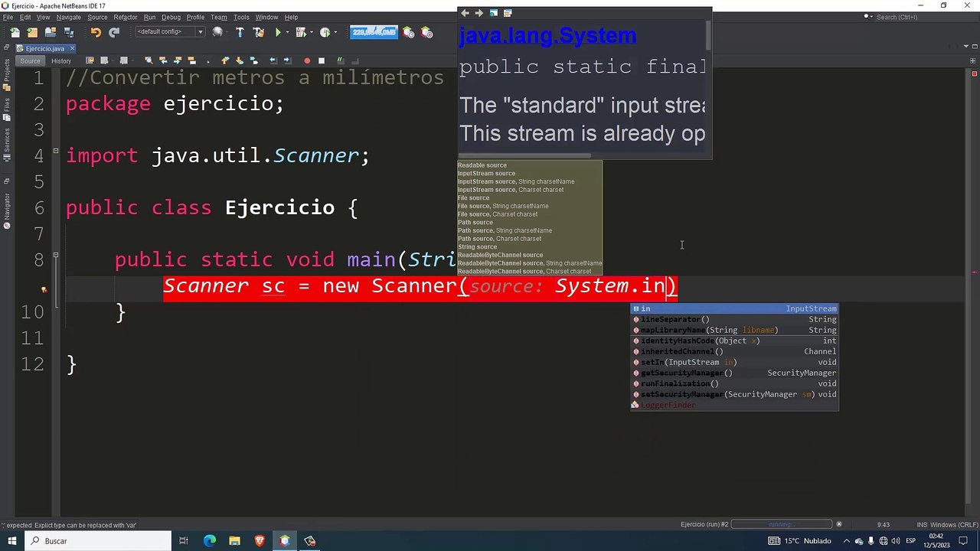
Task: Select setIn(InputStream in) completion item
Action: pos(734,362)
